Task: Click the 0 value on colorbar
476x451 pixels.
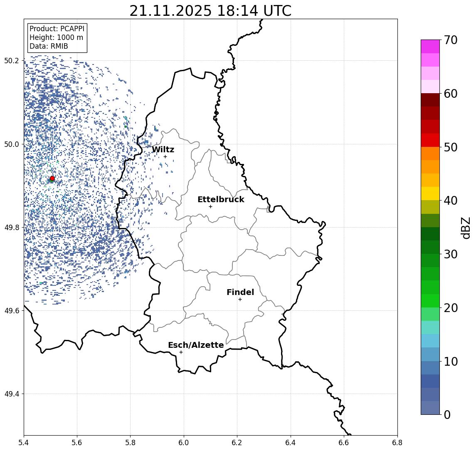Action: (447, 414)
